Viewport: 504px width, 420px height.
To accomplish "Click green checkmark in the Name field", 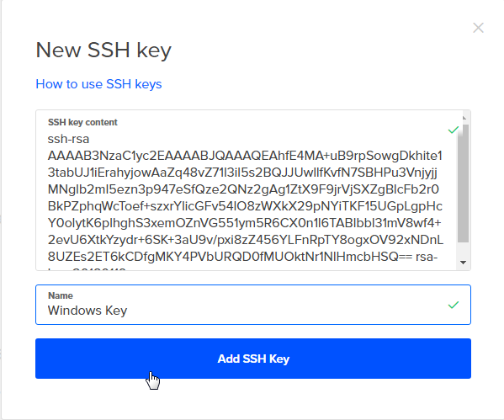I will 454,305.
